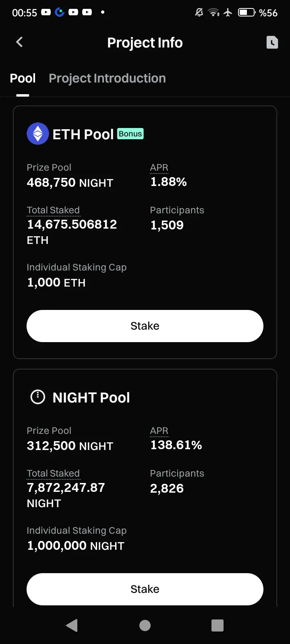Open the history clock document icon
This screenshot has height=644, width=290.
[272, 42]
